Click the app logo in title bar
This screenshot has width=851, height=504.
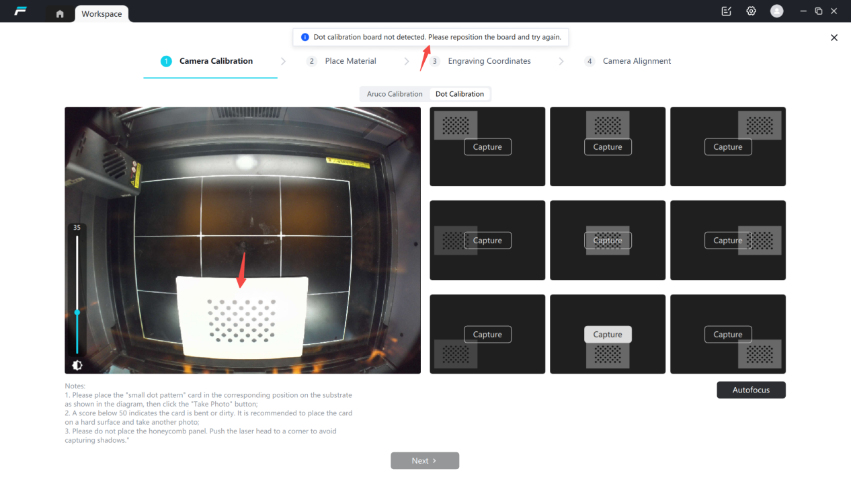click(20, 11)
